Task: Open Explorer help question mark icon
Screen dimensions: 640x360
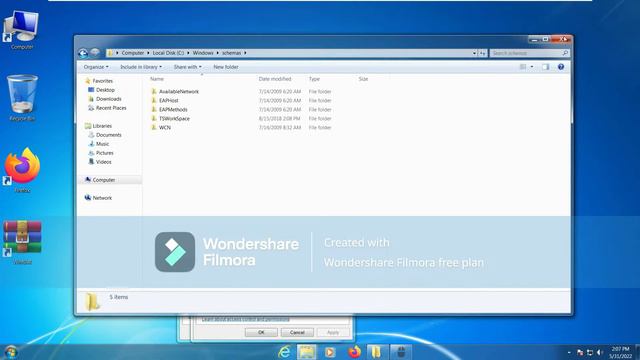Action: 561,67
